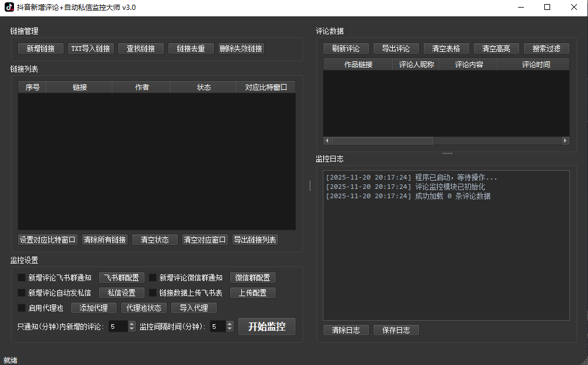
Task: Click the 只通知分钟内新增评论 number field
Action: [119, 327]
